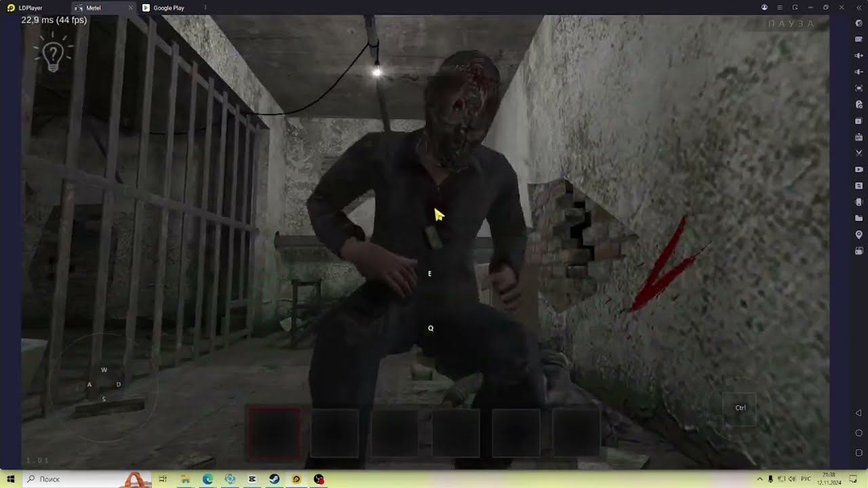This screenshot has height=488, width=868.
Task: Click the Android recents square button
Action: coord(859,453)
